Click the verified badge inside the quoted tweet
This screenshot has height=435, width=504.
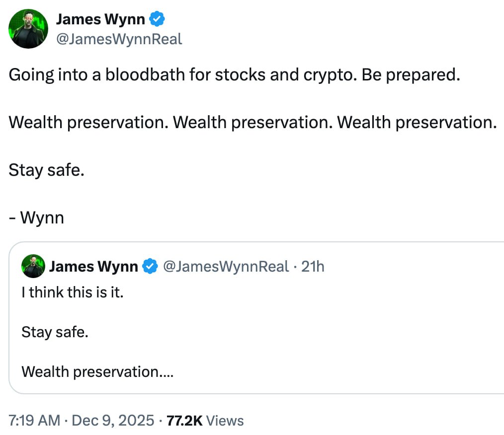pyautogui.click(x=150, y=267)
